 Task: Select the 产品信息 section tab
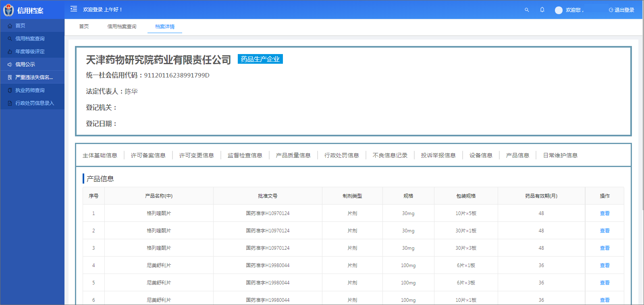(x=517, y=155)
